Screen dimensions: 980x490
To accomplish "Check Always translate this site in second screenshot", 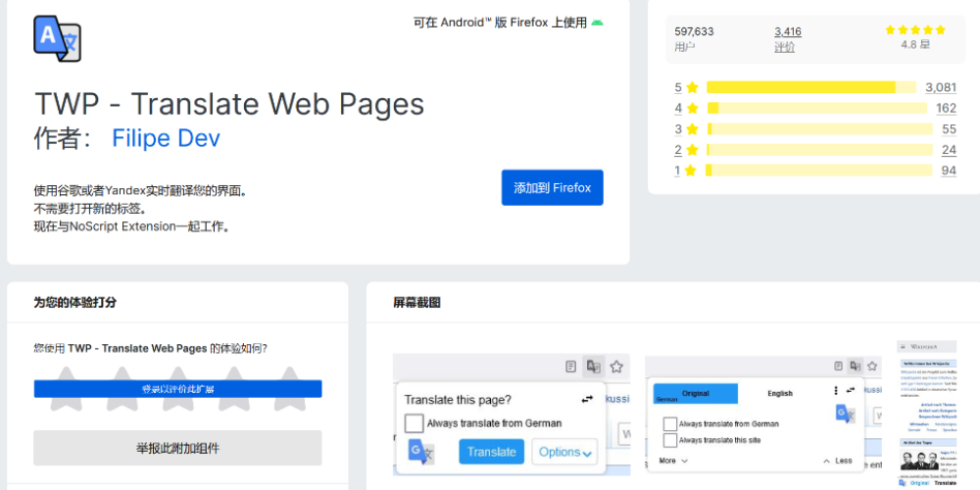I will [x=670, y=440].
